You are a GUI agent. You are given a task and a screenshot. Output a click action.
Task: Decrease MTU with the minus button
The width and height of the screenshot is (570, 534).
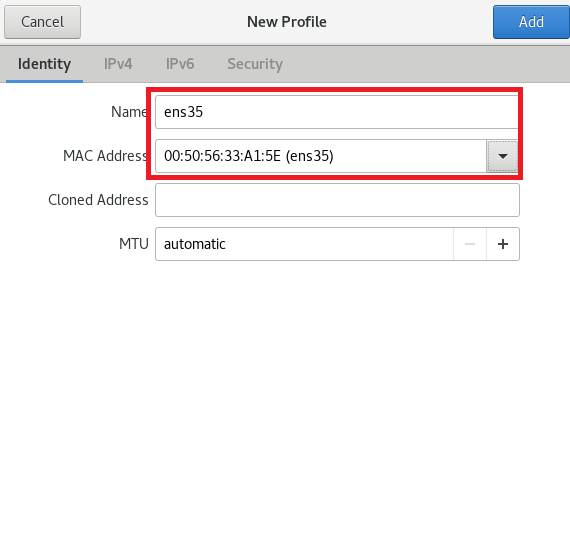pos(470,244)
